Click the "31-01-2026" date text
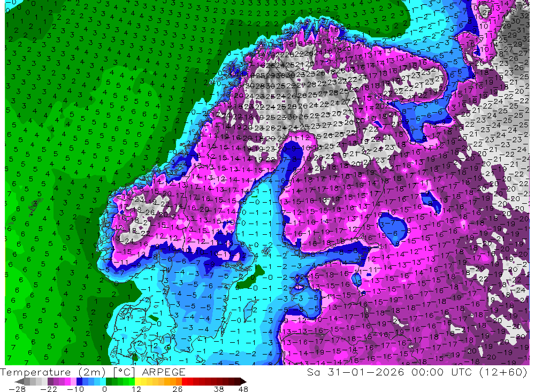Screen dimensions: 535x392 365,372
